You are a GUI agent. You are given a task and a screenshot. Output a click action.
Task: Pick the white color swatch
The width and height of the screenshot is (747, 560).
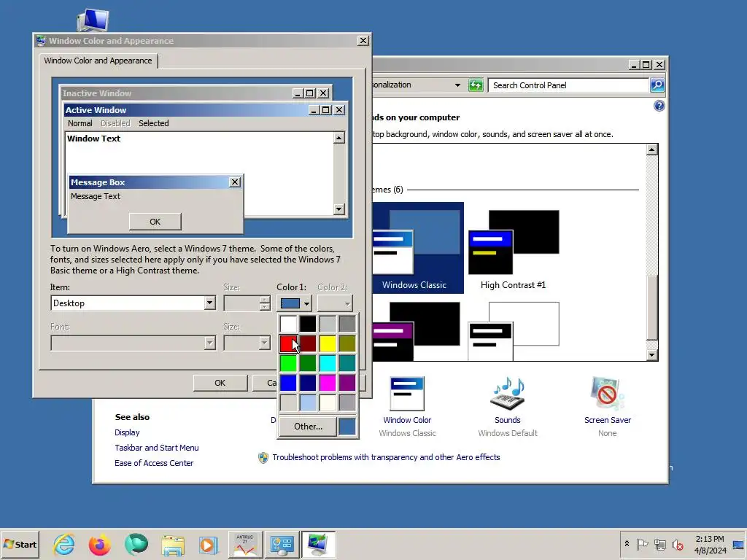pos(288,324)
